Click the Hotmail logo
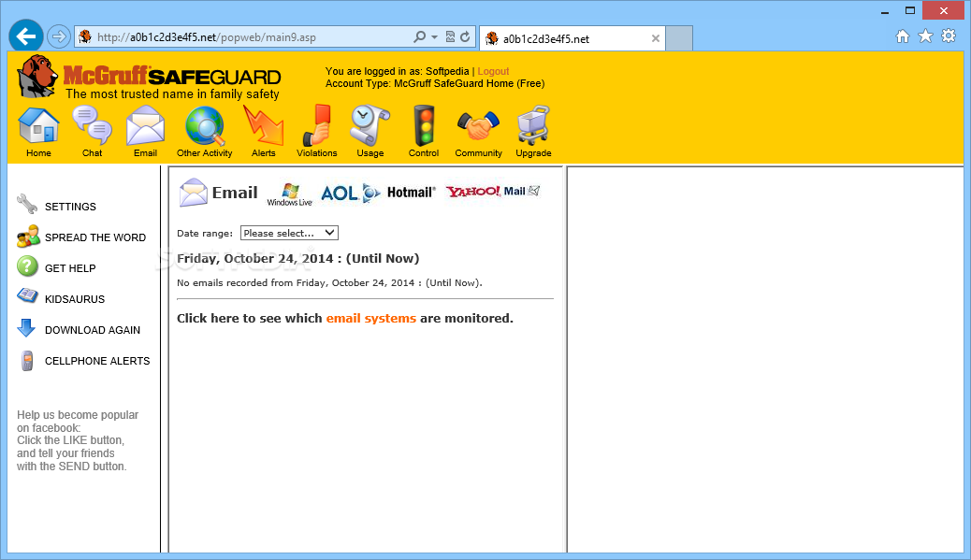Screen dimensions: 971x560 pos(412,193)
